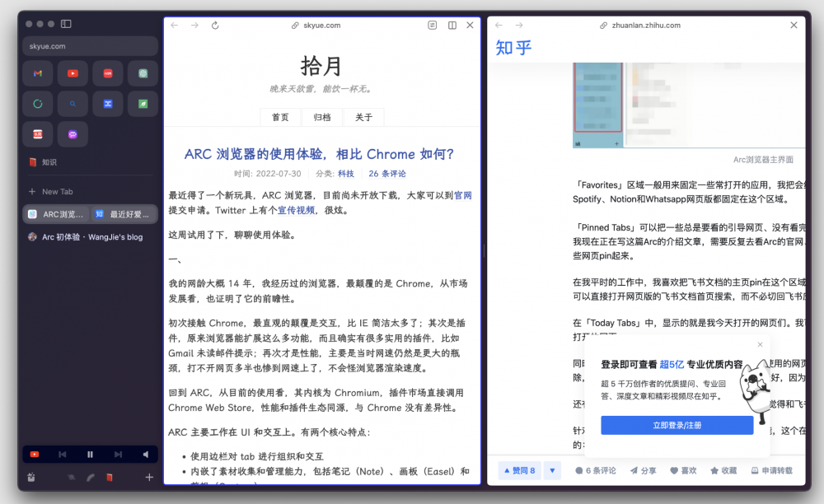Open the purple chat-bubble favorite tile

[x=73, y=134]
